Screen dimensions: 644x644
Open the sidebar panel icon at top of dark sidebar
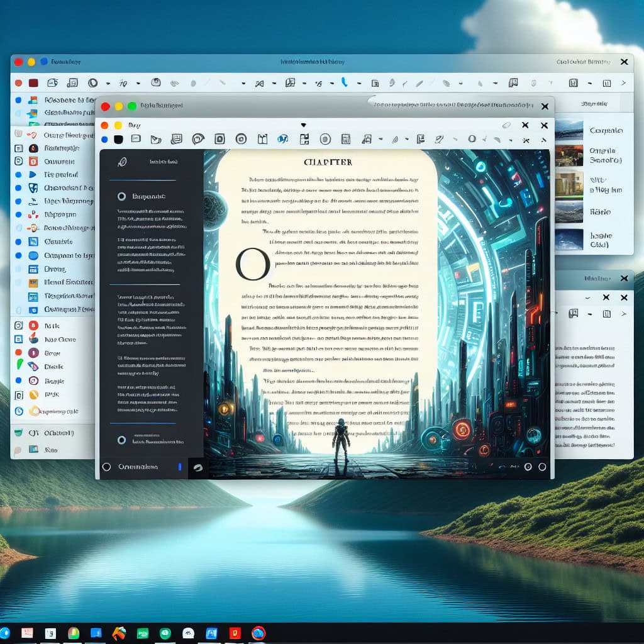point(122,162)
